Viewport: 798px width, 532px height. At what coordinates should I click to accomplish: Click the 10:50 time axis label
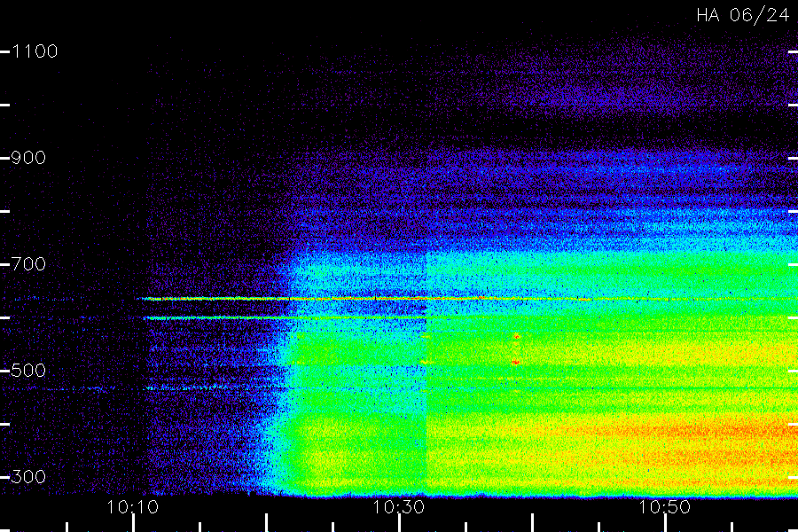pos(665,507)
